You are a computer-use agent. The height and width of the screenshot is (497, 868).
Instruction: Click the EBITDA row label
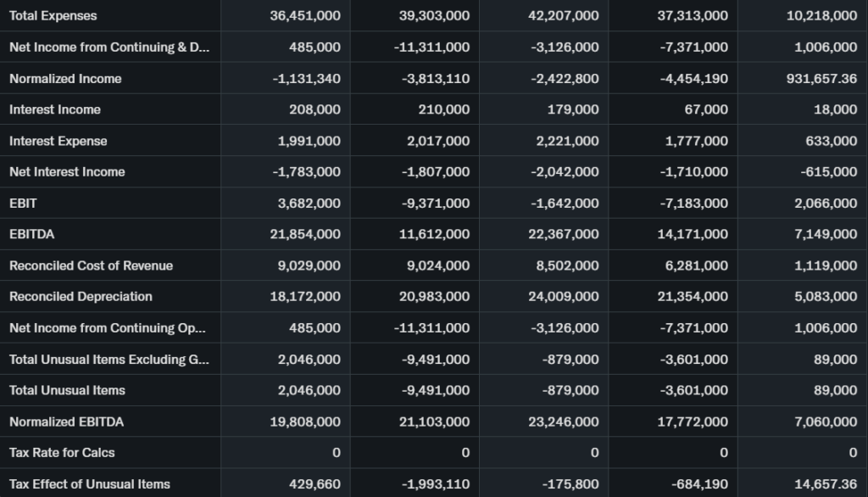pyautogui.click(x=31, y=234)
